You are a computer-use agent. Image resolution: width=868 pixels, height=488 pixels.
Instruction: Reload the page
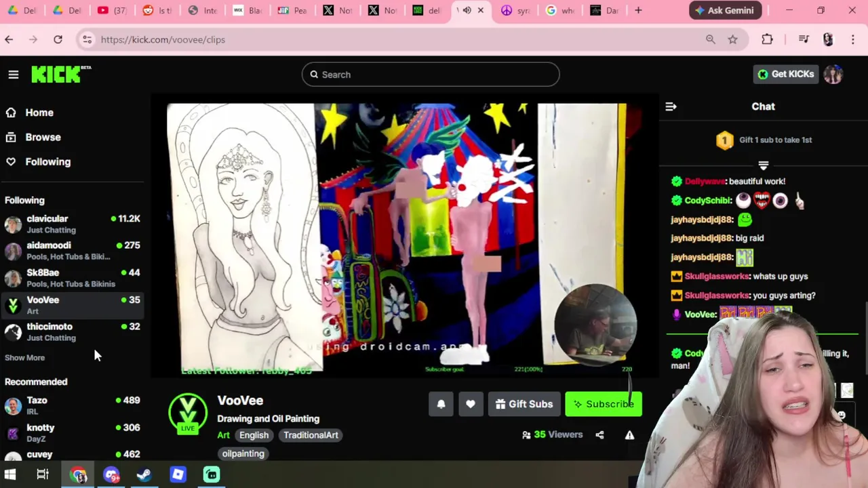click(x=58, y=39)
